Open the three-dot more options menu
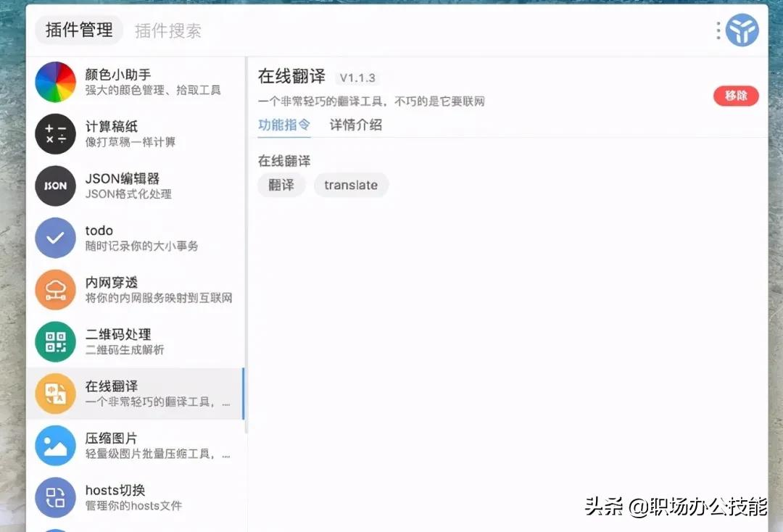Viewport: 783px width, 532px height. coord(718,30)
